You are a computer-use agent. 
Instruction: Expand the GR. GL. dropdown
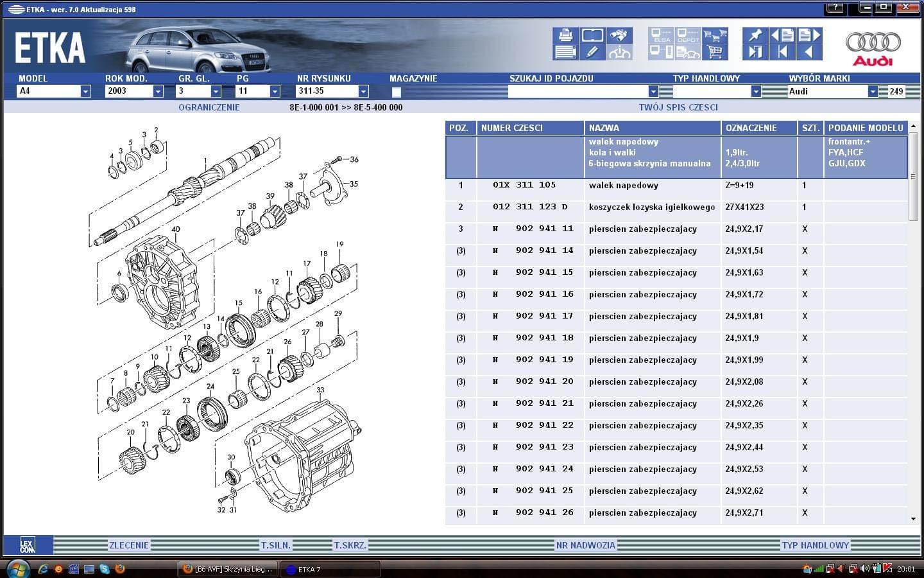[x=216, y=91]
